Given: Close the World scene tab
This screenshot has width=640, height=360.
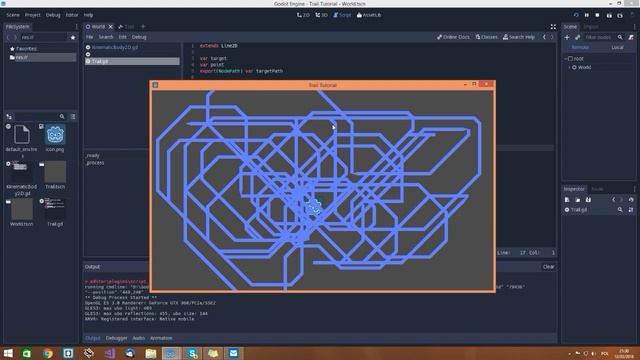Looking at the screenshot, I should [x=111, y=27].
